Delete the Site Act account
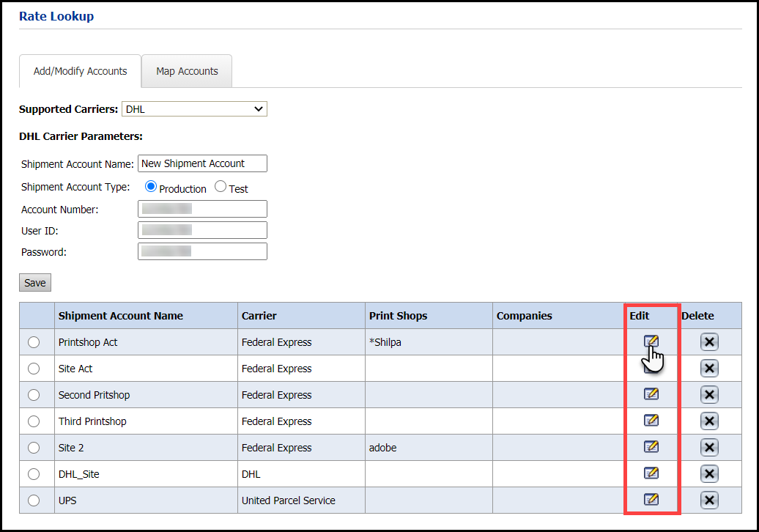 708,369
